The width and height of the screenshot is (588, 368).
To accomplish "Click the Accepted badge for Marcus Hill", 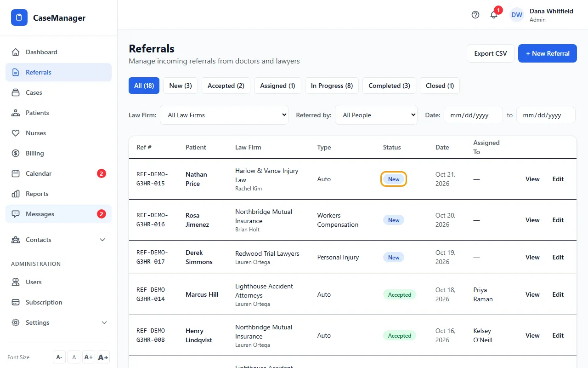I will pos(400,294).
